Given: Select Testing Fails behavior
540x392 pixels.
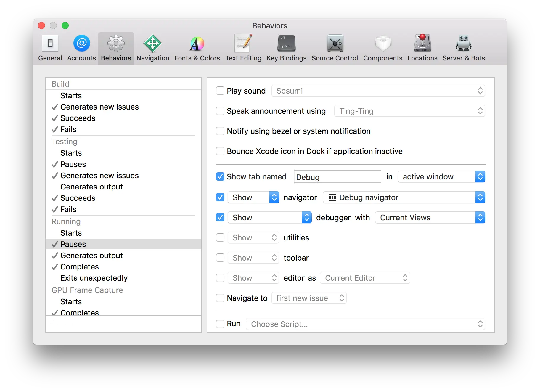Looking at the screenshot, I should pos(123,209).
